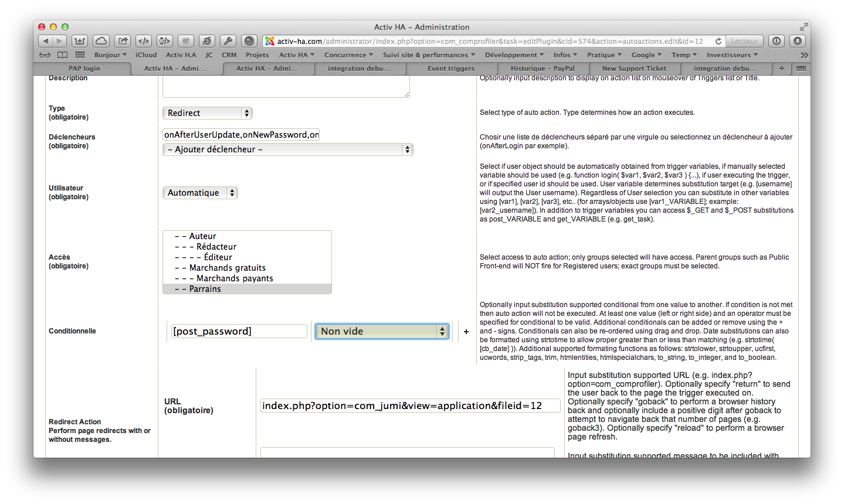Open Top Sites grid icon
This screenshot has width=844, height=504.
(80, 55)
